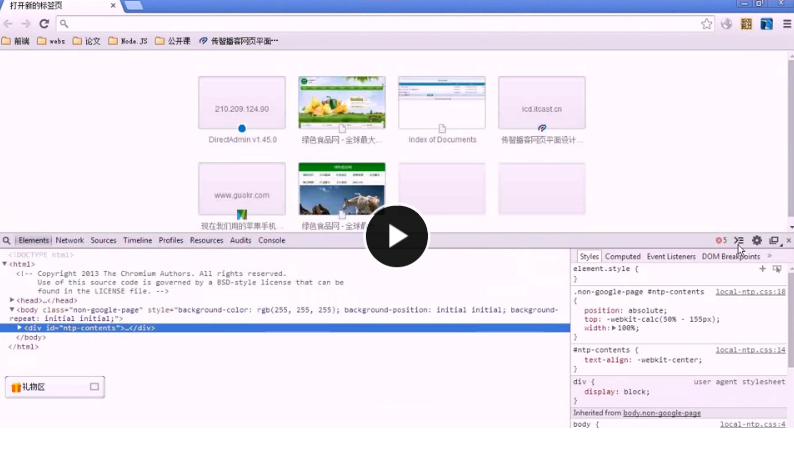Select the Event Listeners sidebar tab
This screenshot has height=451, width=794.
click(671, 257)
